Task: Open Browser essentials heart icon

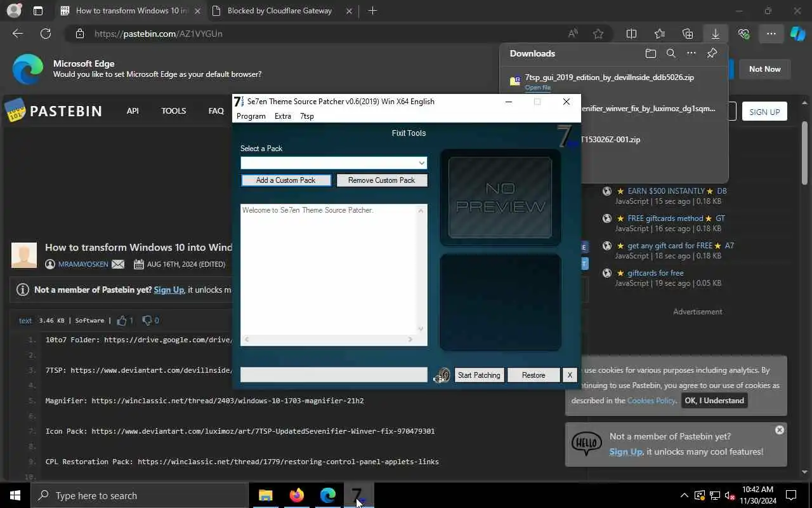Action: point(743,34)
